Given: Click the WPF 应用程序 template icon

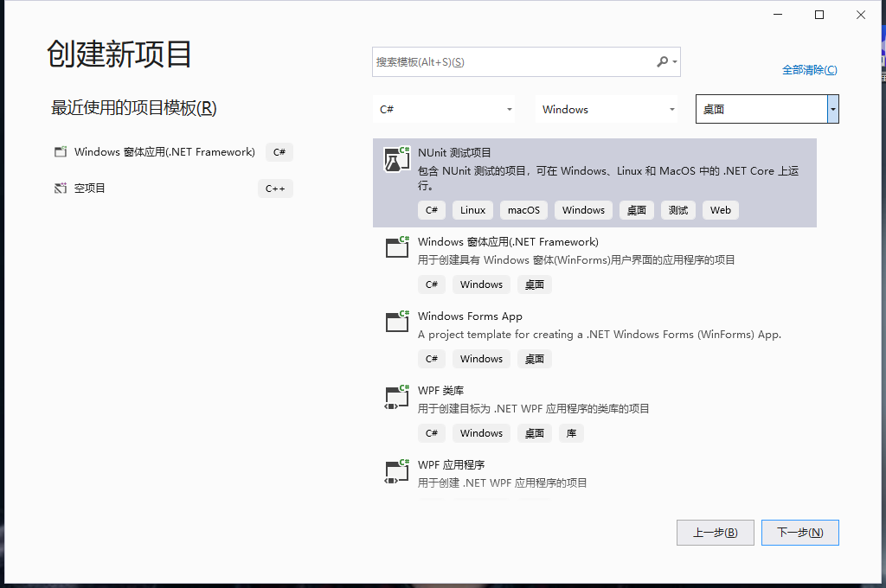Looking at the screenshot, I should pos(396,471).
